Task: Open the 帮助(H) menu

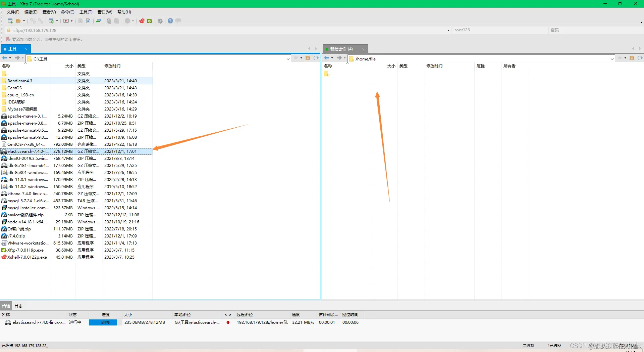Action: pyautogui.click(x=124, y=12)
